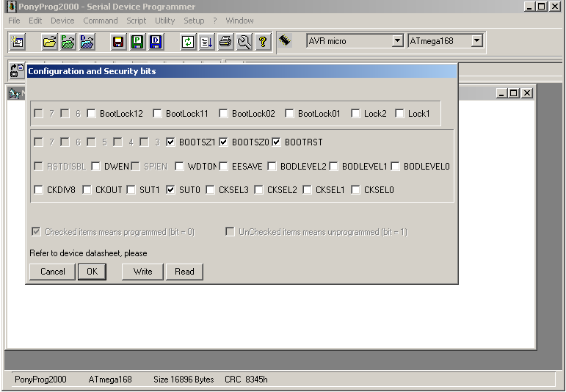Enable Lock2 checkbox
This screenshot has width=566, height=392.
coord(355,114)
